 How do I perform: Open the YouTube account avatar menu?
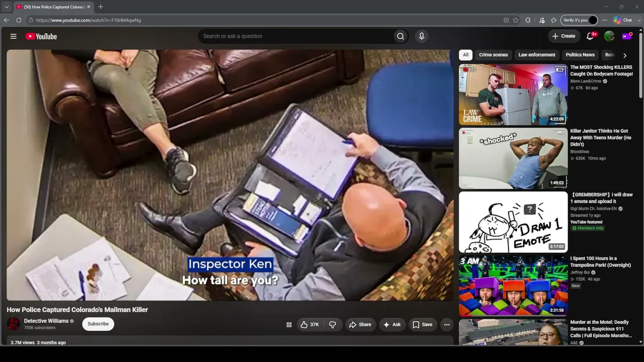pos(609,36)
